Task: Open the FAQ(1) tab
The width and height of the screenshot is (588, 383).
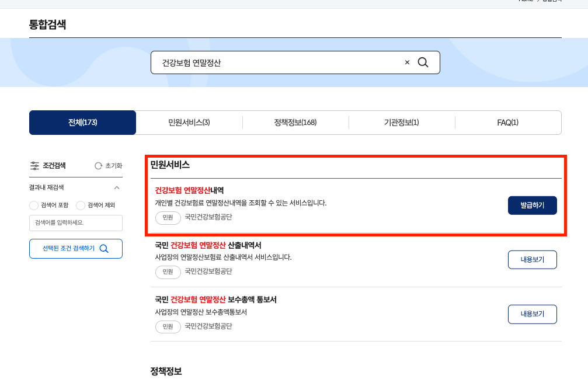Action: coord(508,122)
